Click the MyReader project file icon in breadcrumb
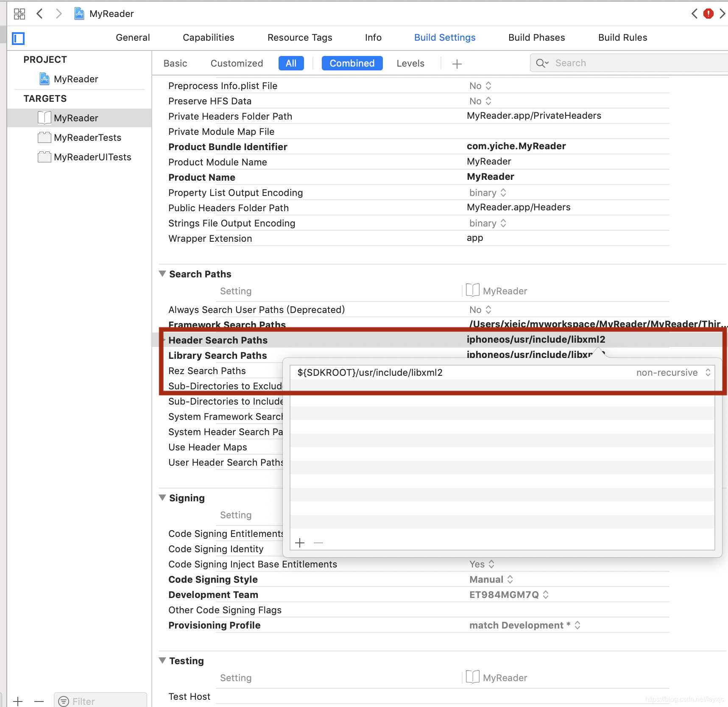This screenshot has height=707, width=728. tap(79, 14)
